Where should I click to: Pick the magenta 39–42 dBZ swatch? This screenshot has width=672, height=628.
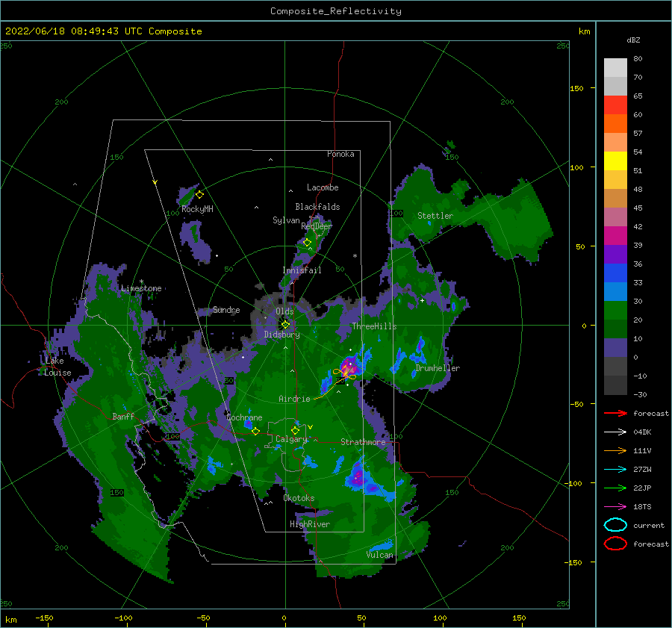coord(615,236)
